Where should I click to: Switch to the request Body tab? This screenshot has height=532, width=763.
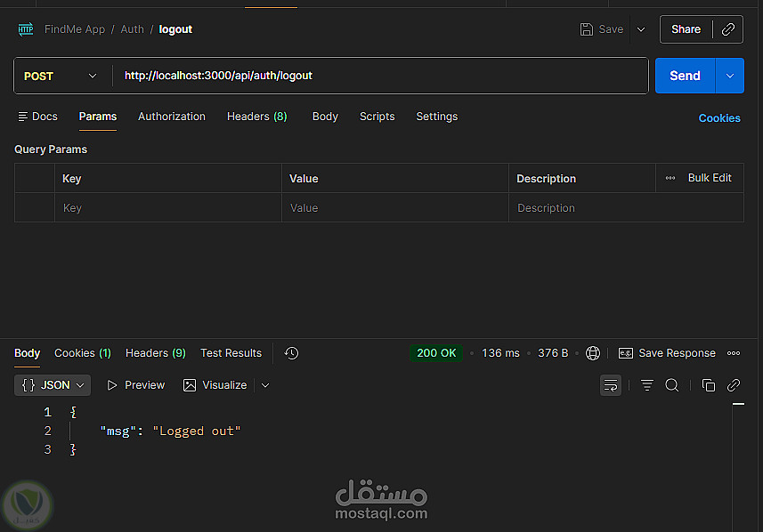pyautogui.click(x=325, y=117)
